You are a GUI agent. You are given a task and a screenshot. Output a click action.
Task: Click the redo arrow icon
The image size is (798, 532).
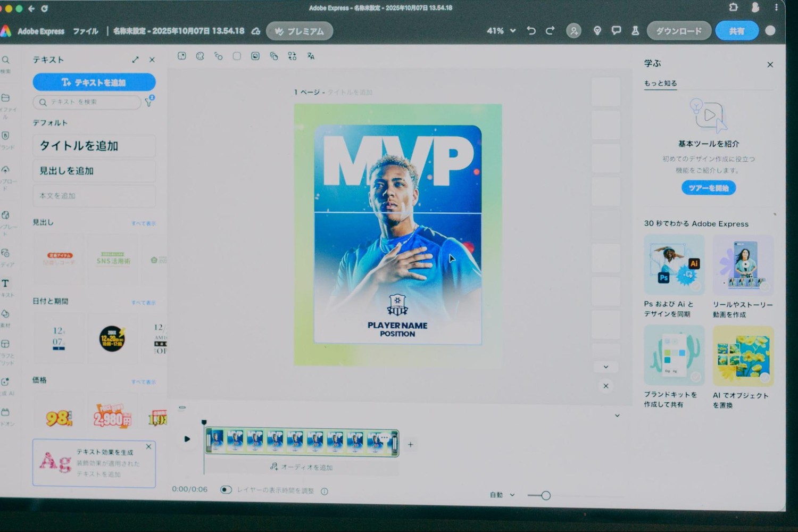click(x=550, y=31)
